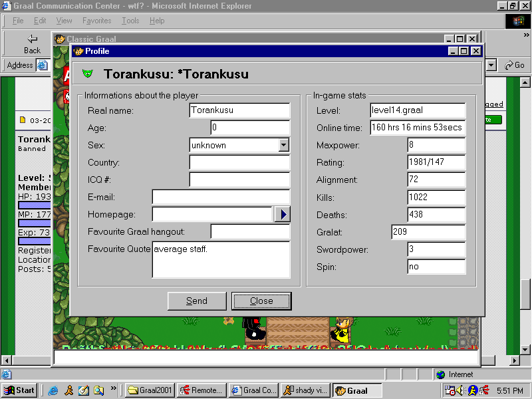
Task: Close the Profile dialog with Close button
Action: pos(261,301)
